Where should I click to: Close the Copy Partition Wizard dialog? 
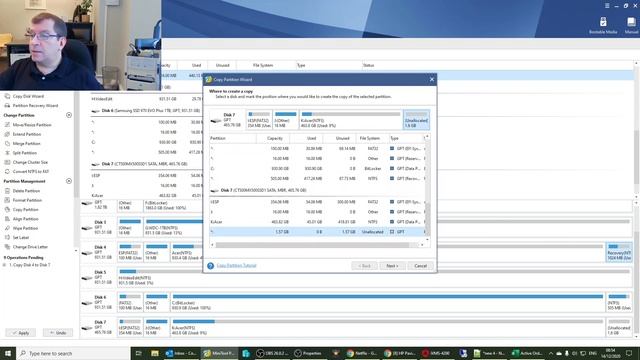click(x=431, y=80)
